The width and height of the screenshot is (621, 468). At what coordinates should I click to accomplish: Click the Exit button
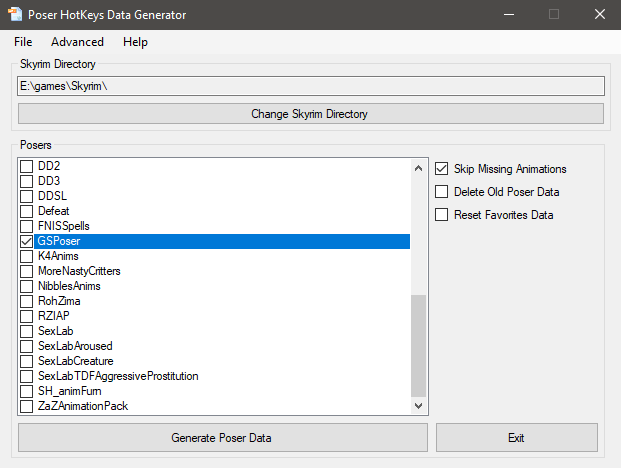pyautogui.click(x=516, y=438)
